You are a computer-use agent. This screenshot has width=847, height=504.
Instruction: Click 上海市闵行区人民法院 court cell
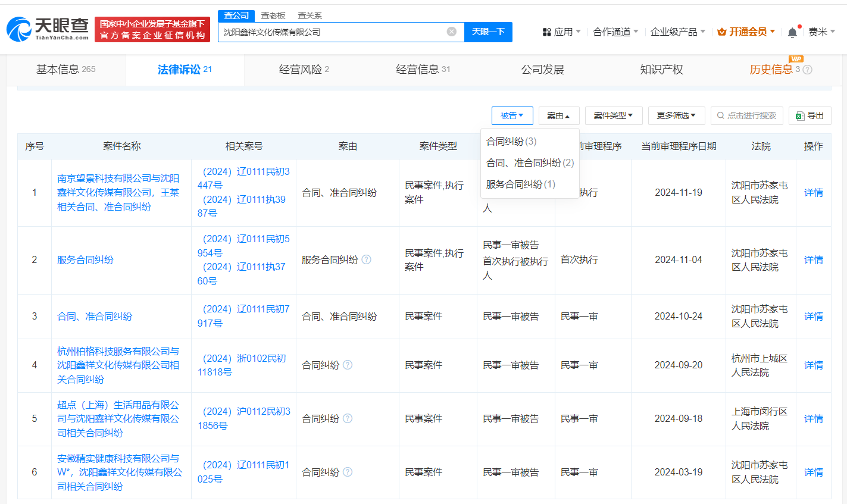[760, 418]
